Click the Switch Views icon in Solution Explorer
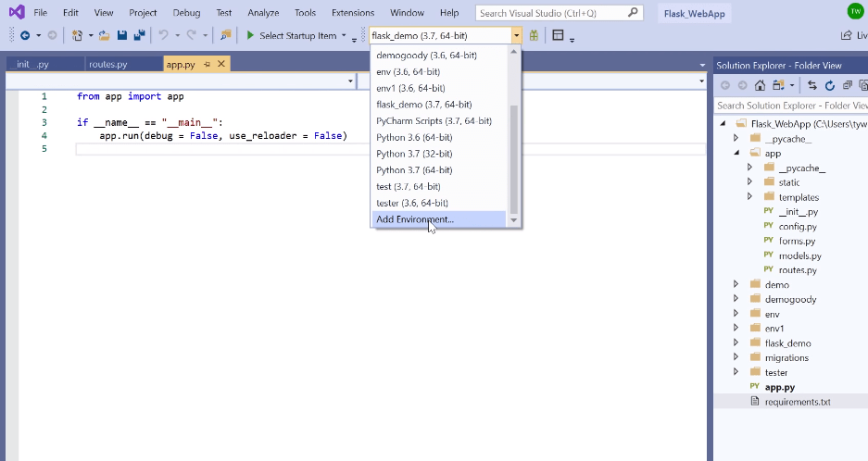The image size is (868, 461). click(x=778, y=85)
